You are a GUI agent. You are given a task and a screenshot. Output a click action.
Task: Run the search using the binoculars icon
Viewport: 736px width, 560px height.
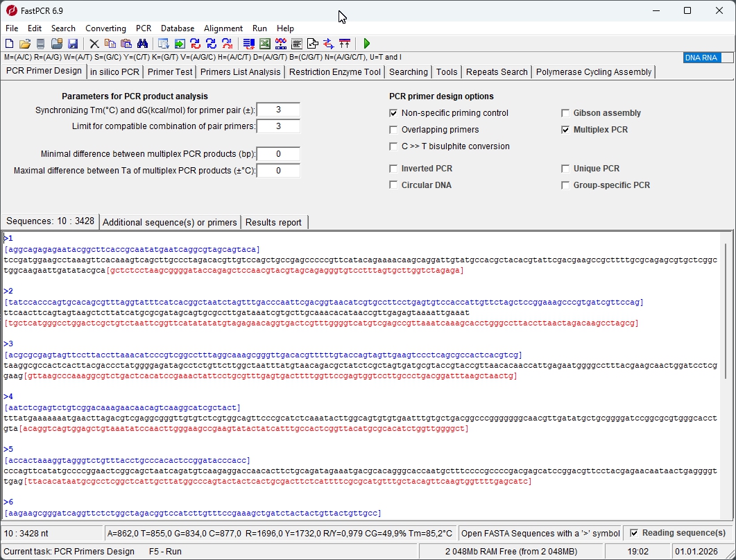142,43
